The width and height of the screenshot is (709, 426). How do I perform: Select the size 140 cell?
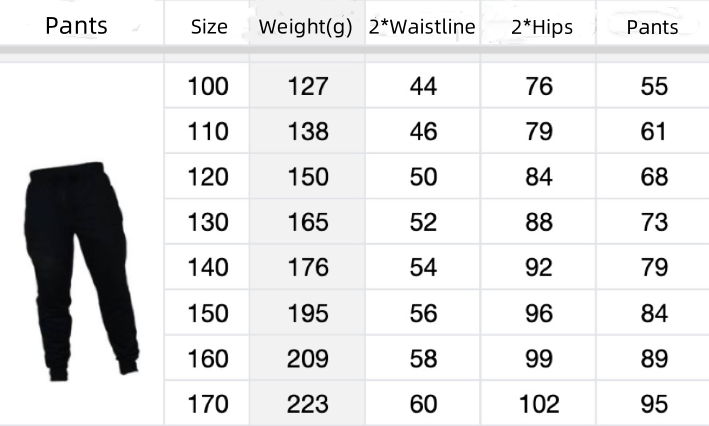point(208,267)
